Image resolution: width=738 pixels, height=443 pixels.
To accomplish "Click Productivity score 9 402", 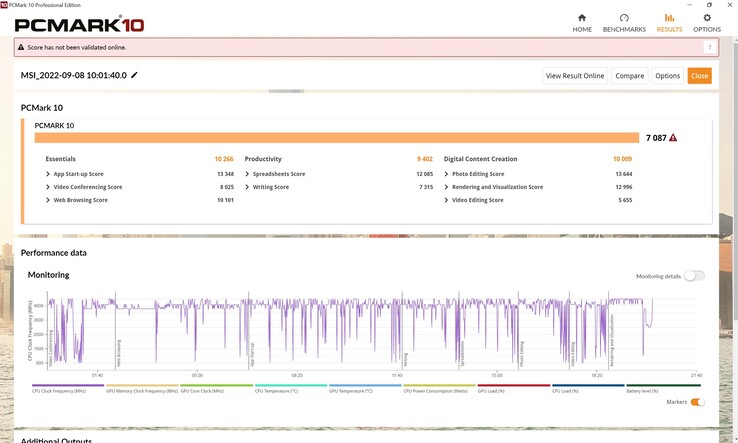I will (x=425, y=159).
